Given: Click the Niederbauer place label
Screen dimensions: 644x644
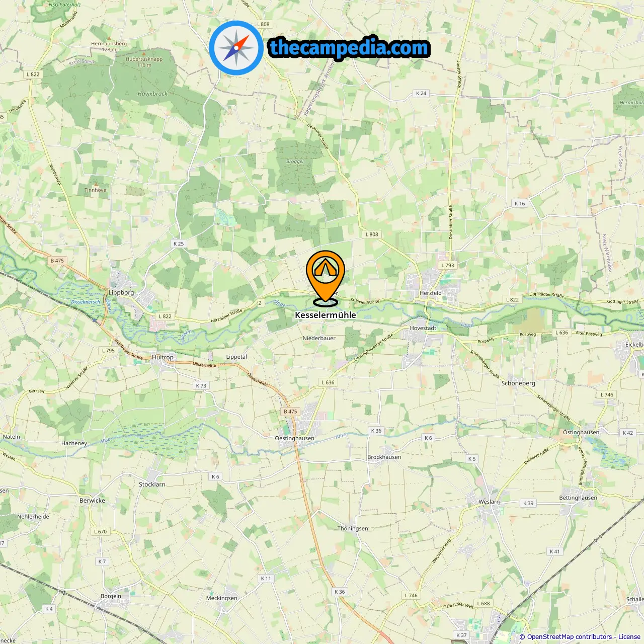Looking at the screenshot, I should 319,338.
